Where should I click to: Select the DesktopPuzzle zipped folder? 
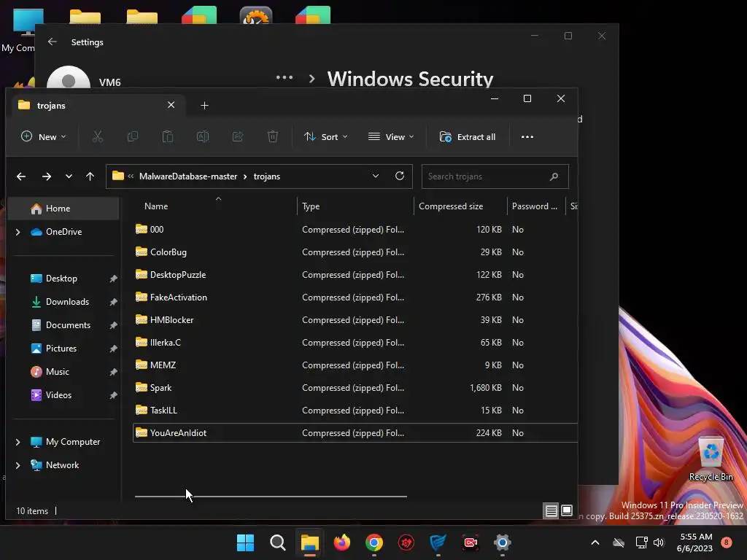[355, 275]
